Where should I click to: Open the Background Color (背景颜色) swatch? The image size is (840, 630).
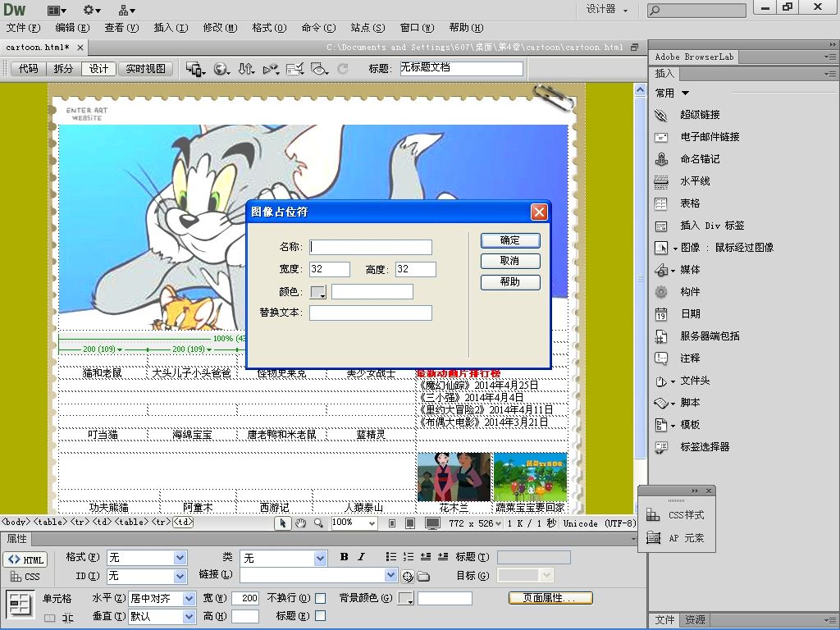pyautogui.click(x=405, y=598)
